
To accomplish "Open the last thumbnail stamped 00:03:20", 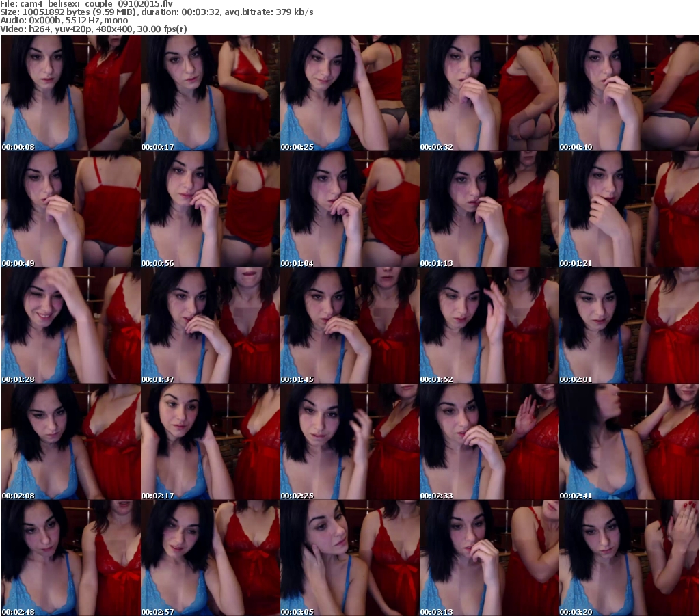I will [x=629, y=557].
